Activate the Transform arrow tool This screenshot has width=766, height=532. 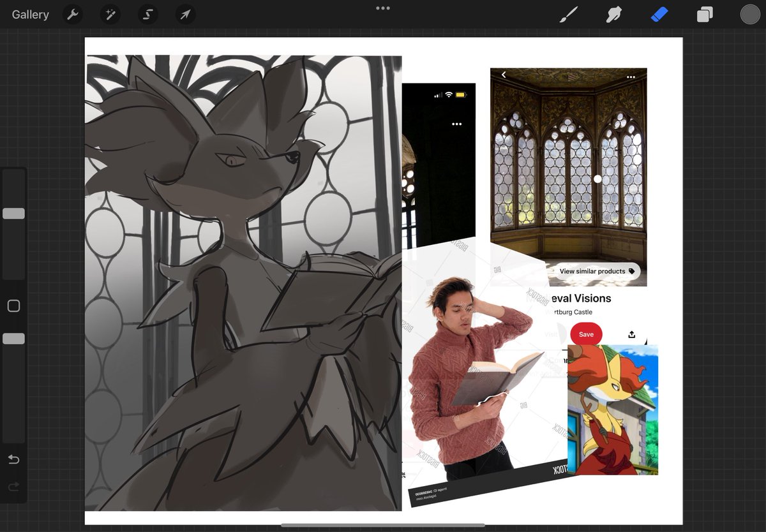186,15
